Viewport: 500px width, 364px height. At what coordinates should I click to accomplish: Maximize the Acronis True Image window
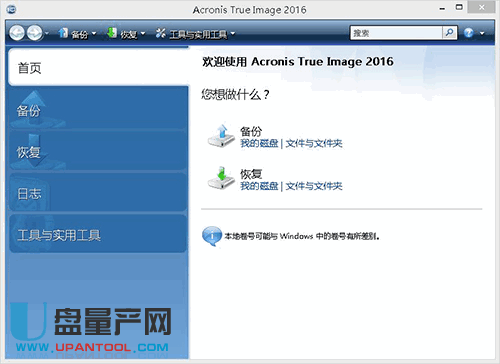tap(459, 7)
